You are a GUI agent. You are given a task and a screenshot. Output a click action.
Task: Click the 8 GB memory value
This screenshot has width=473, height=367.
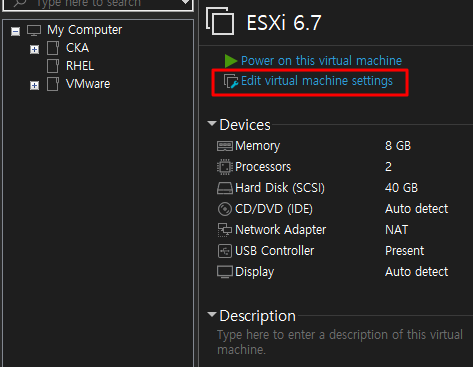tap(398, 146)
